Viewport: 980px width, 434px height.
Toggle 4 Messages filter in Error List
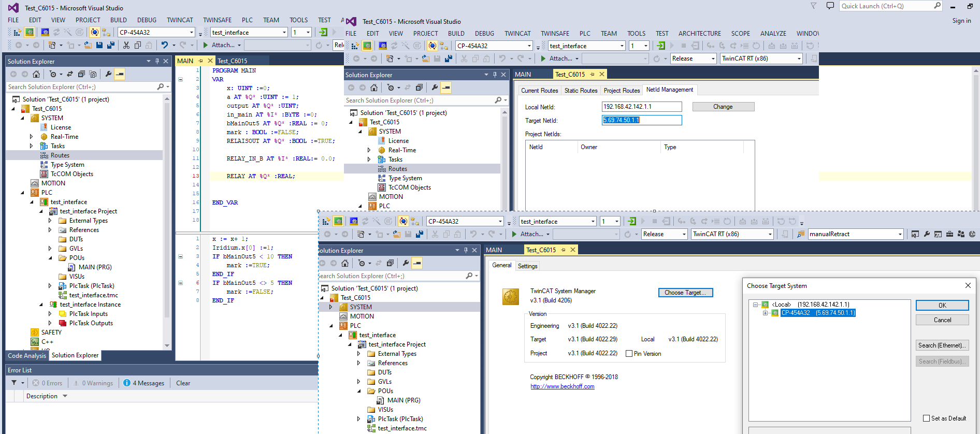point(144,383)
